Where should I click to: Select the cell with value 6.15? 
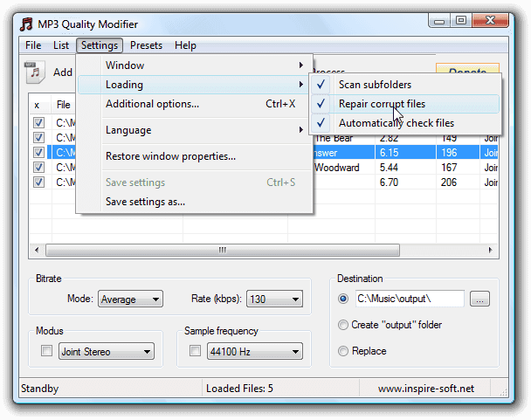tap(405, 153)
